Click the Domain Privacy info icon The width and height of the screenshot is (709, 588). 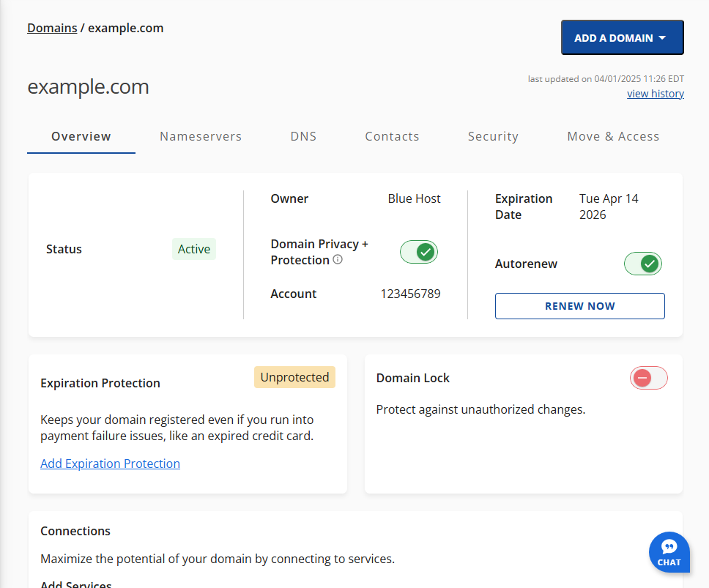point(336,260)
